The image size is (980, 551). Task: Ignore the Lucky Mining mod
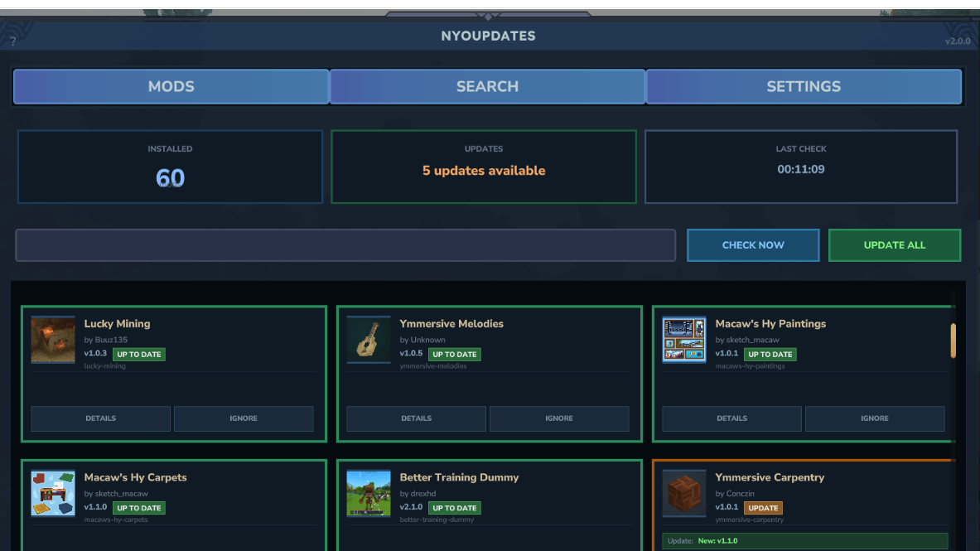244,418
